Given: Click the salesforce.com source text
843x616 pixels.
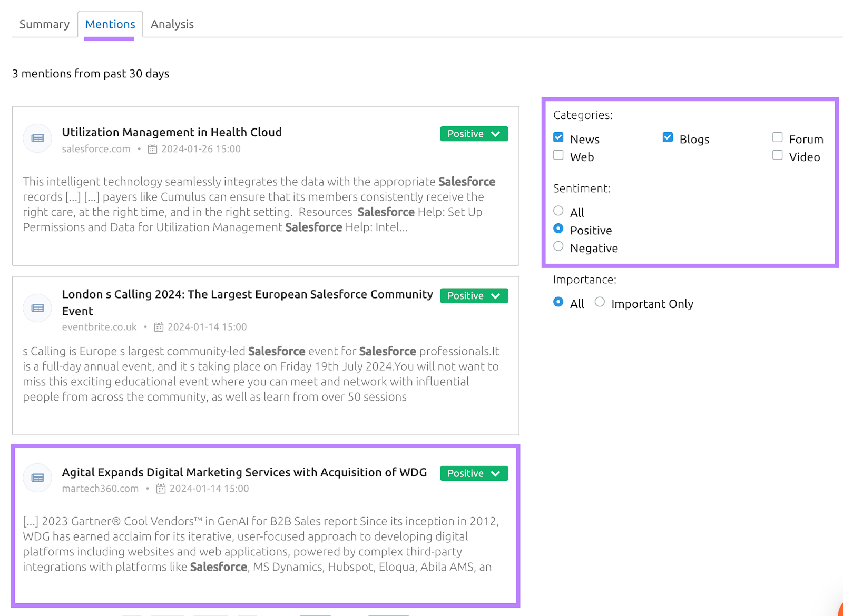Looking at the screenshot, I should click(x=96, y=149).
